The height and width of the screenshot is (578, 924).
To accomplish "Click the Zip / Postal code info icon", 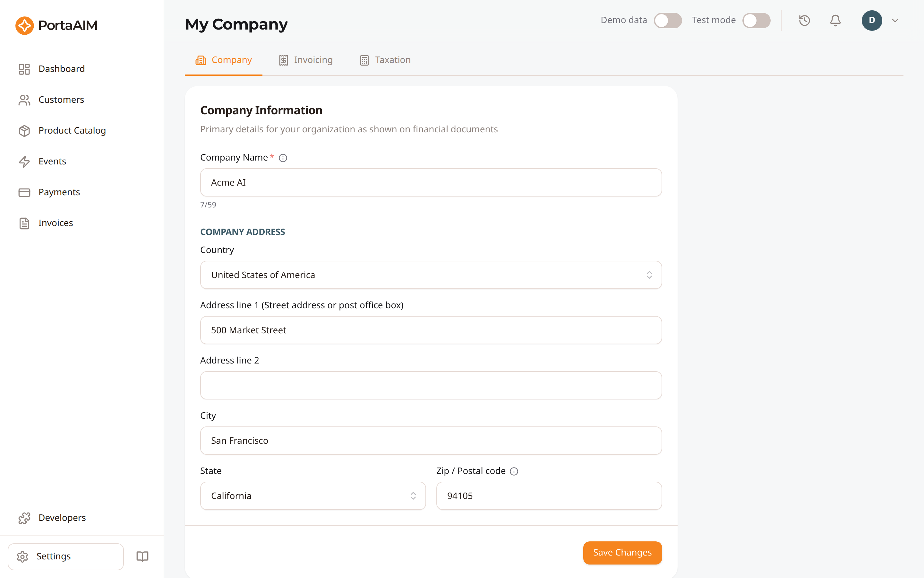I will coord(514,471).
